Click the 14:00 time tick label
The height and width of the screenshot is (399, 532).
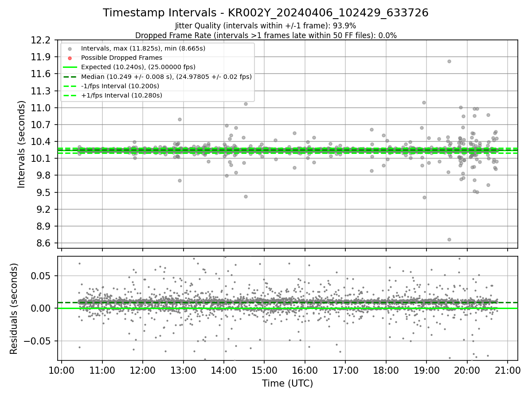[224, 370]
